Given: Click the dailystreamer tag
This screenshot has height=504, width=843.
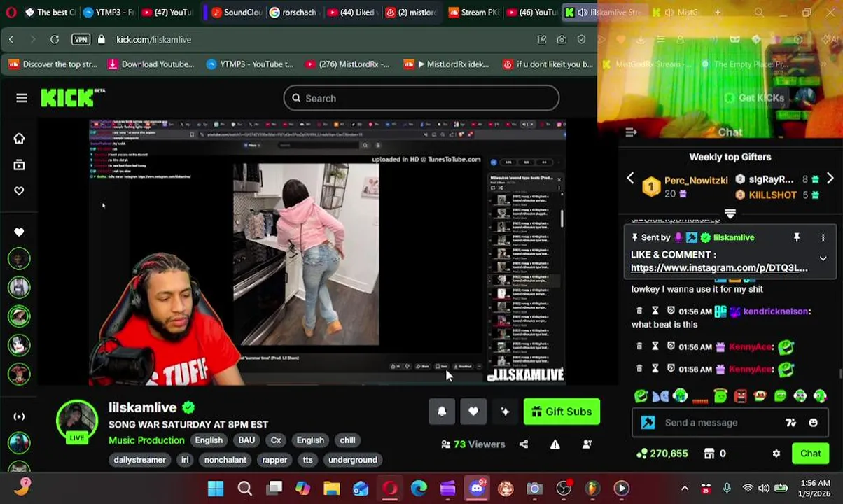Looking at the screenshot, I should [139, 460].
